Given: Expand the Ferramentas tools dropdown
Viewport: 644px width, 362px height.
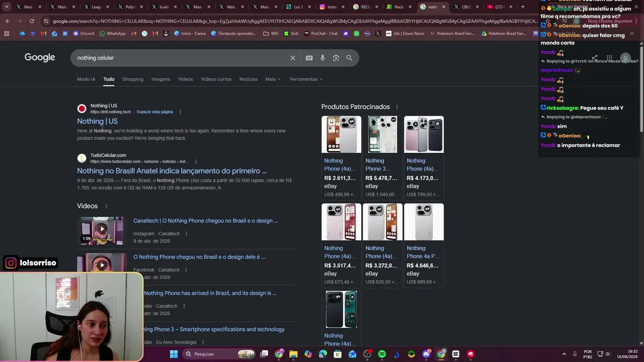Looking at the screenshot, I should tap(306, 79).
